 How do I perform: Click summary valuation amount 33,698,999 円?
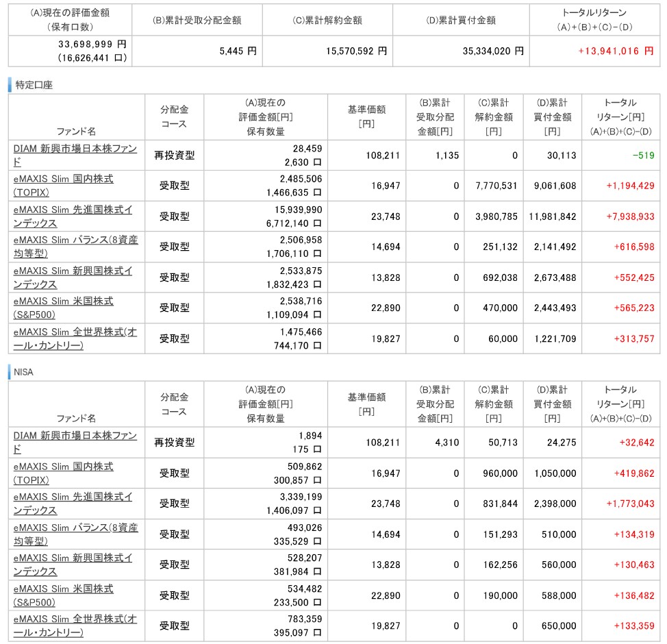tap(92, 45)
